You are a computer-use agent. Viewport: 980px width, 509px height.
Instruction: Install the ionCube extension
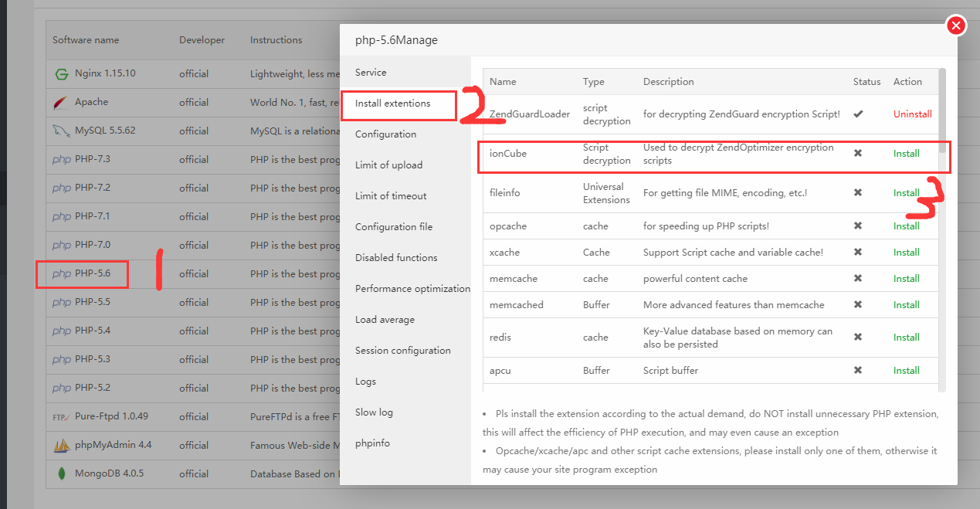(x=906, y=154)
